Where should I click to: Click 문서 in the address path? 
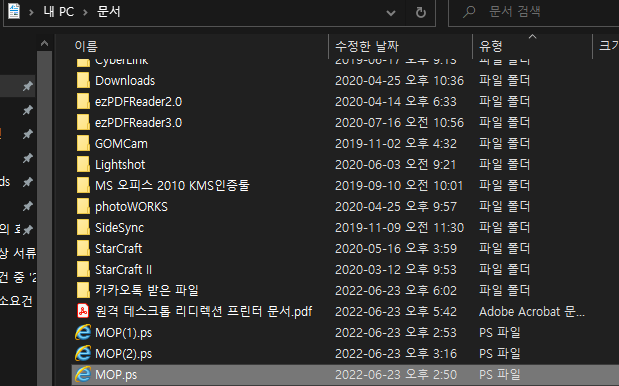[x=109, y=12]
